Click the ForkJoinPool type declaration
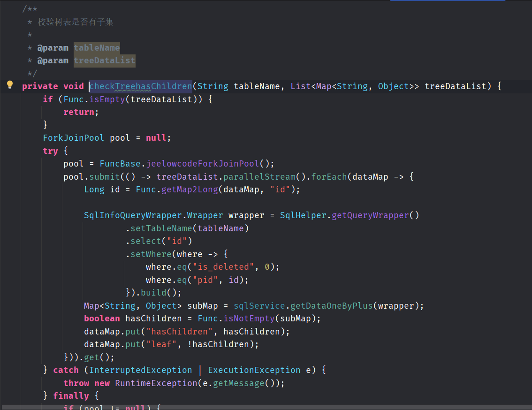 74,138
